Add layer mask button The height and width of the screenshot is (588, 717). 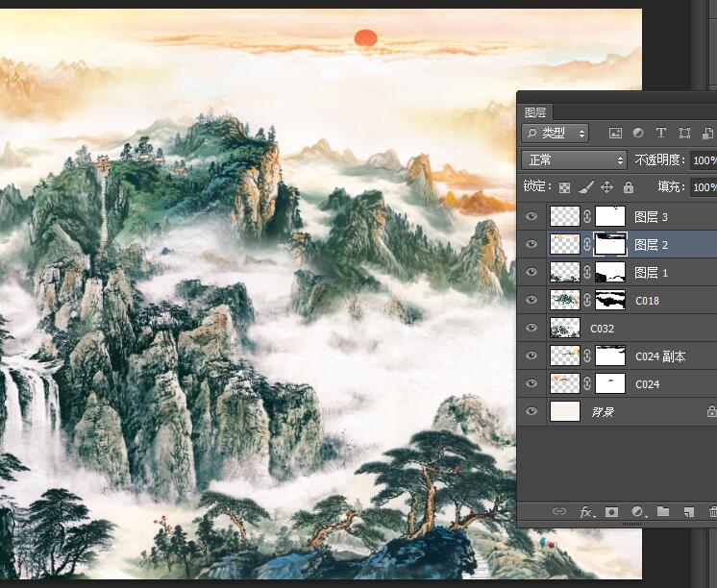[611, 512]
